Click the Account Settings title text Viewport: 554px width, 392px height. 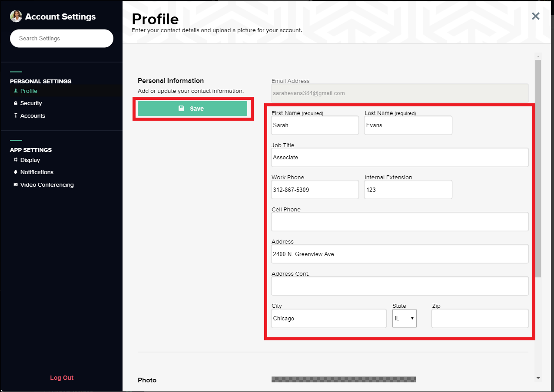60,16
